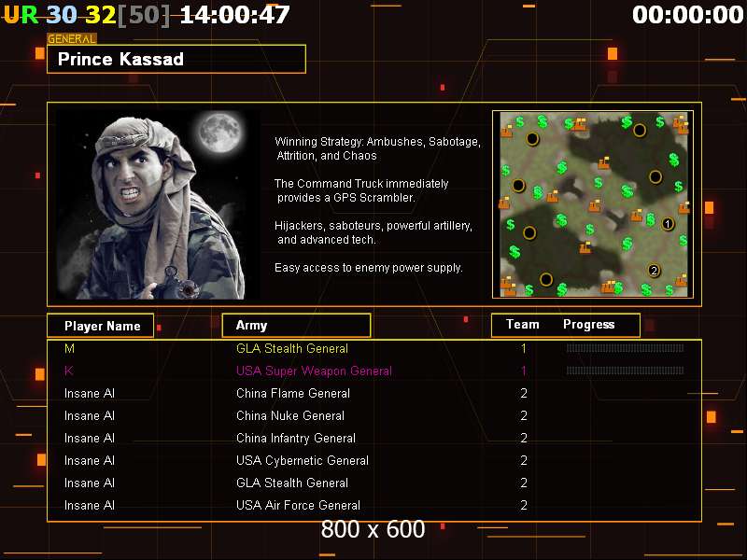747x560 pixels.
Task: Click USA Air Force General army entry
Action: click(x=298, y=505)
